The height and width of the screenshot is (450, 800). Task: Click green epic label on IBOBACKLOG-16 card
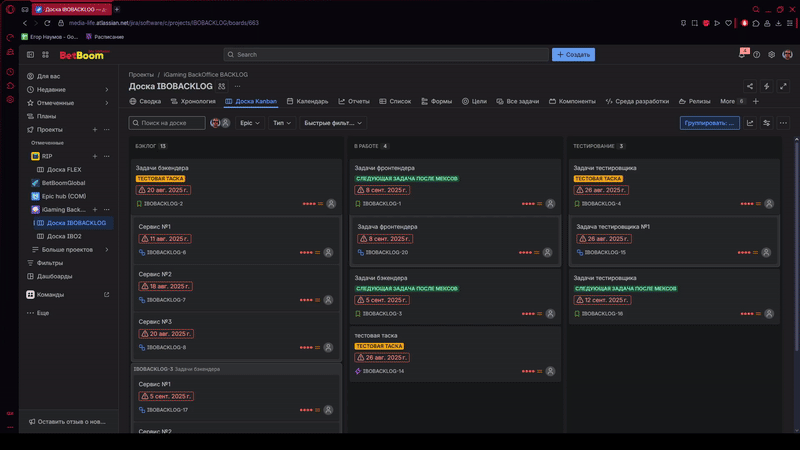point(626,289)
